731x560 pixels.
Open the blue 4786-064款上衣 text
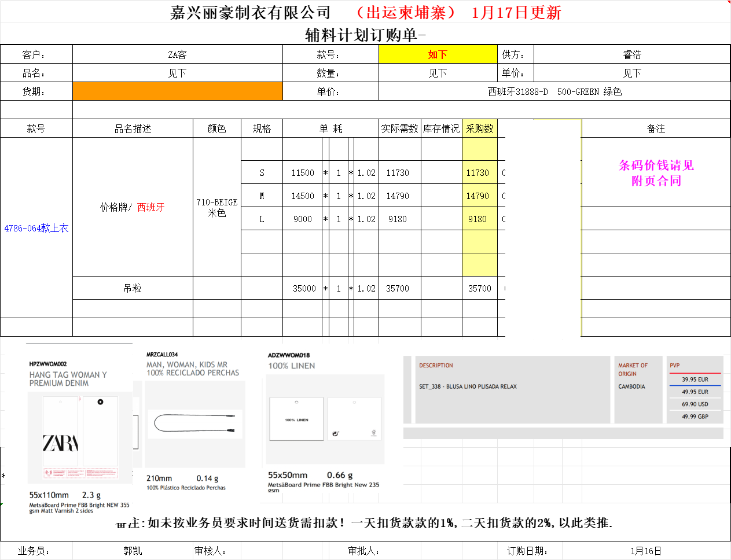[x=36, y=229]
